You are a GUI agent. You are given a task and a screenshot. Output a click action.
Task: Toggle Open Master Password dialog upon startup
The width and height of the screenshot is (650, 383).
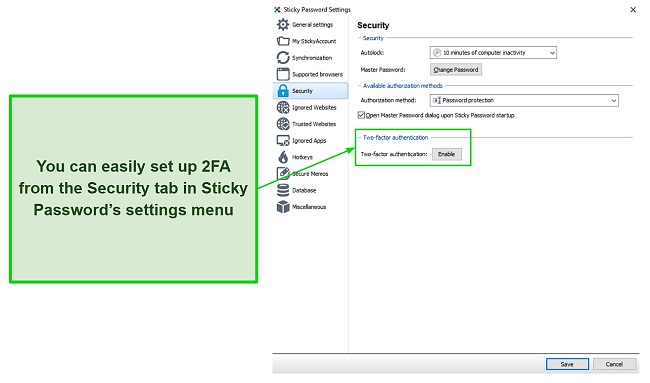click(361, 115)
